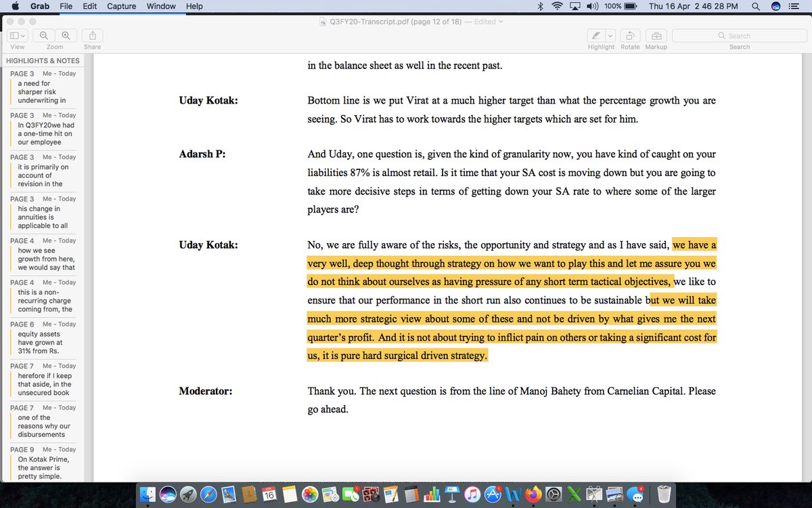Open Notes app from the Dock
Viewport: 812px width, 508px height.
coord(290,494)
